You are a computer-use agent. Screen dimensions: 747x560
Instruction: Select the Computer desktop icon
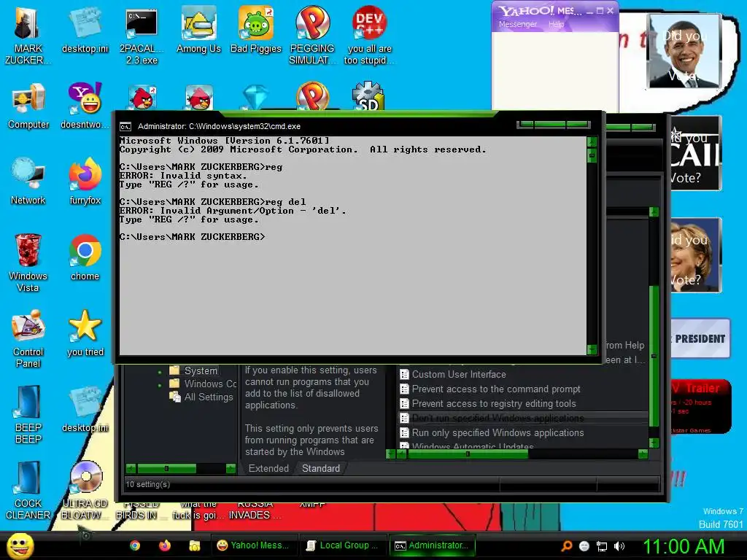tap(28, 106)
